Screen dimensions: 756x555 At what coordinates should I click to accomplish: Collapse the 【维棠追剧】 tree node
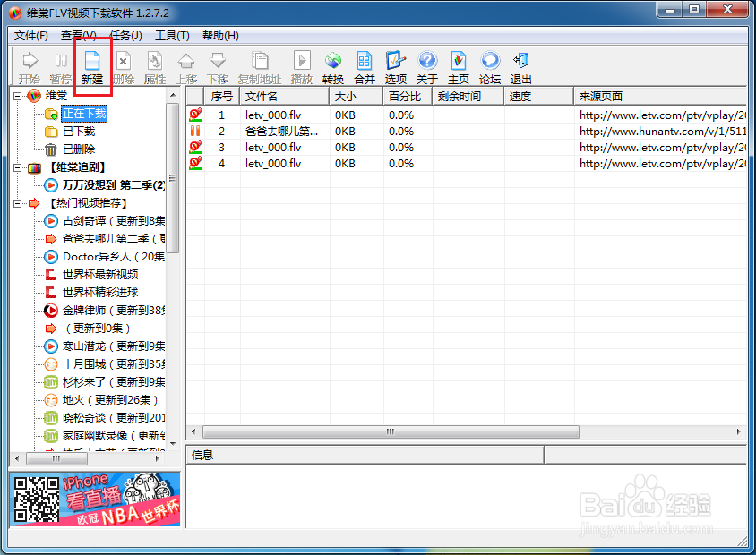click(17, 167)
